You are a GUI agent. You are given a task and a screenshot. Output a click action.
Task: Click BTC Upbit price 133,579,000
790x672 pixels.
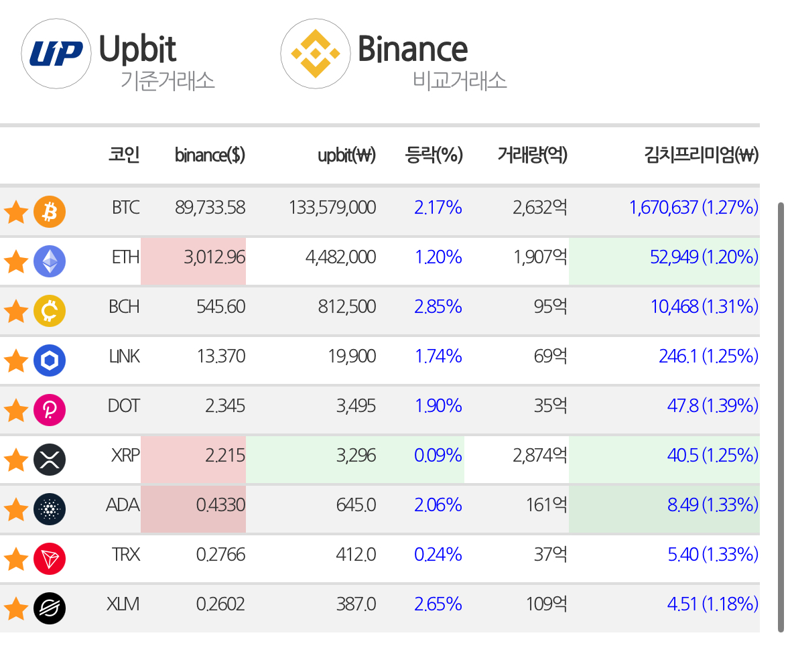click(x=332, y=208)
